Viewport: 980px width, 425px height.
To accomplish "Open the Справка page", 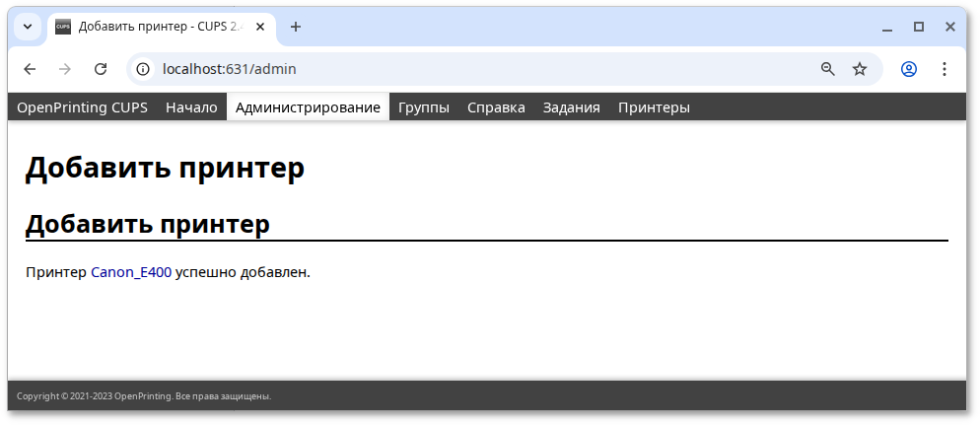I will [x=496, y=107].
